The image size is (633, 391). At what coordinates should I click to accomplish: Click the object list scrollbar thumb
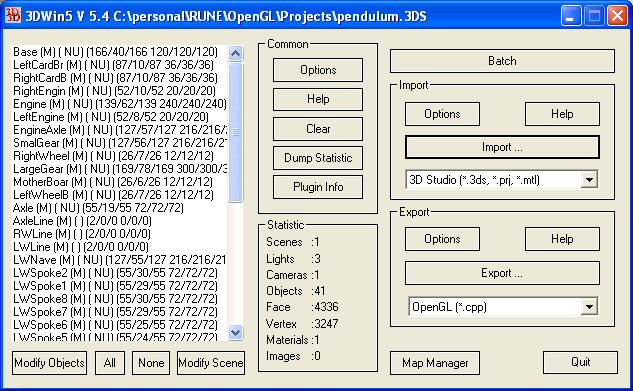click(x=235, y=132)
